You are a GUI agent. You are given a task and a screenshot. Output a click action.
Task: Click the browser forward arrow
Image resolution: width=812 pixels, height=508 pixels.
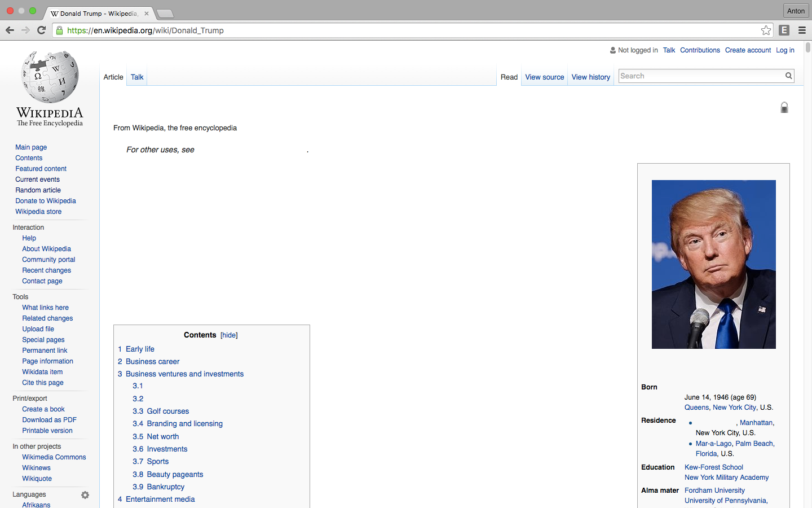click(x=25, y=30)
